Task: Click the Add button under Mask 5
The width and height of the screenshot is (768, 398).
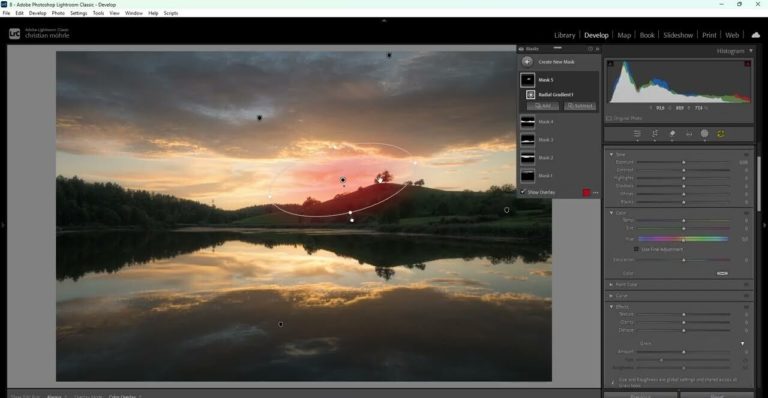Action: coord(543,106)
